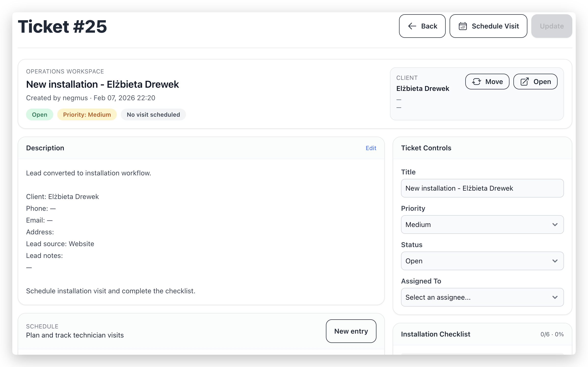Click the Status dropdown chevron icon
This screenshot has height=367, width=588.
[x=555, y=261]
